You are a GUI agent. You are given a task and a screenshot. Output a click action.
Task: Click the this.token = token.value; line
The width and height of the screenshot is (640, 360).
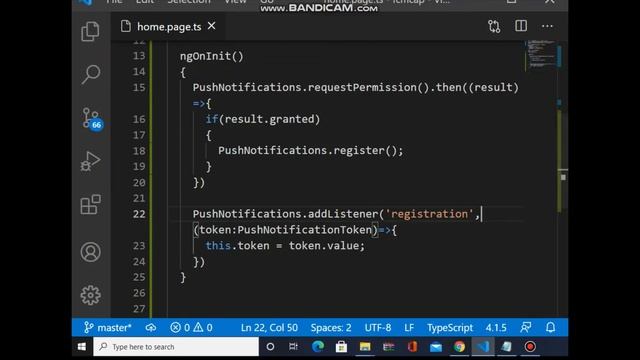(x=285, y=246)
